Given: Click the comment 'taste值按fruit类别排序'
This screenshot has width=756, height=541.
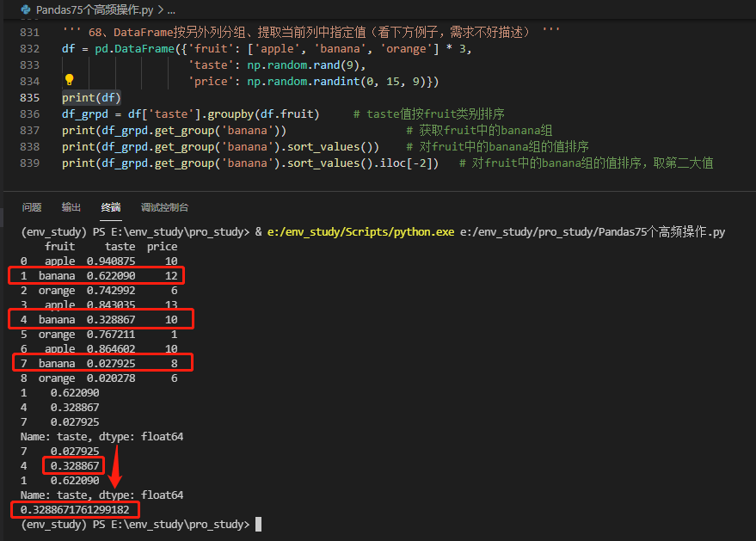Looking at the screenshot, I should (x=435, y=114).
